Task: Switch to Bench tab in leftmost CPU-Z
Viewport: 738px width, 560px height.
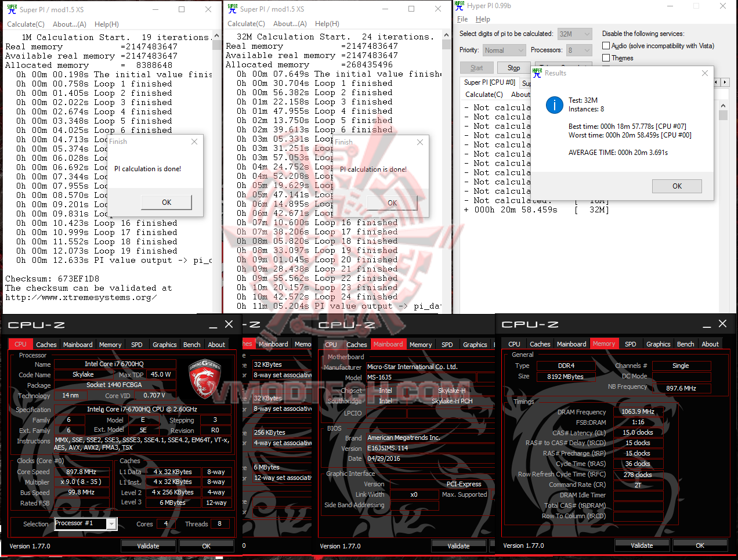Action: click(x=192, y=345)
